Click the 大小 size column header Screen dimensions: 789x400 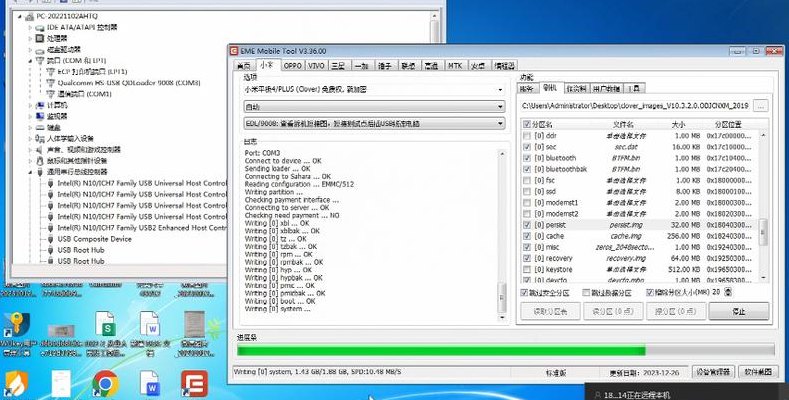678,124
